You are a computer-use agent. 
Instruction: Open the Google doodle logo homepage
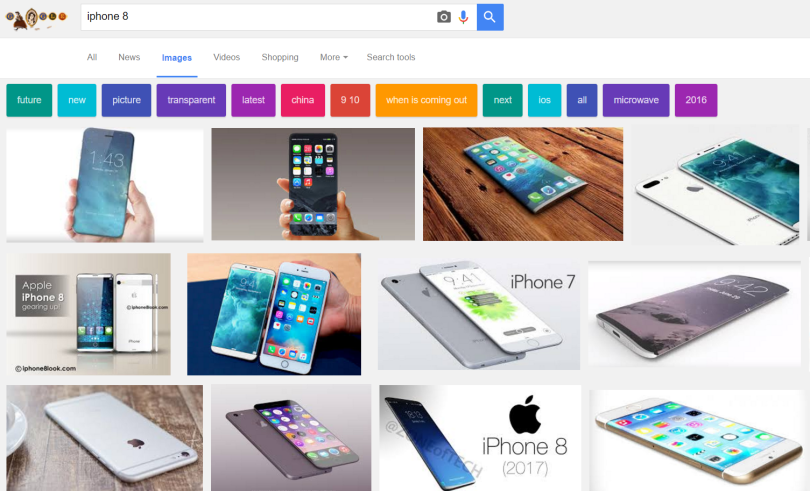point(36,19)
